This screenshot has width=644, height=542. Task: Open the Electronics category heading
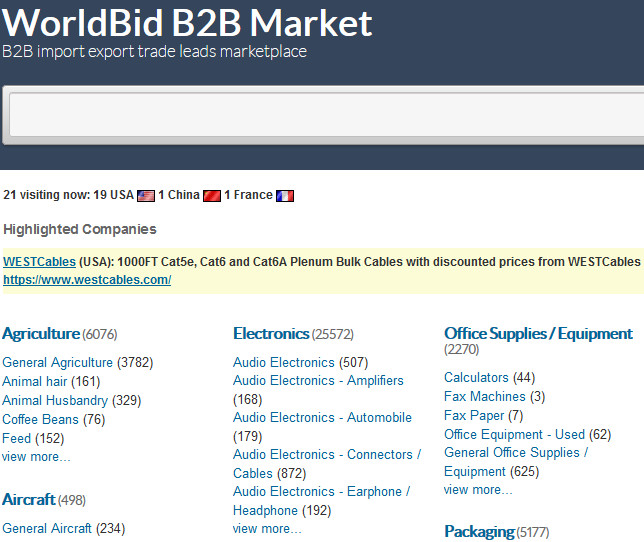[271, 333]
